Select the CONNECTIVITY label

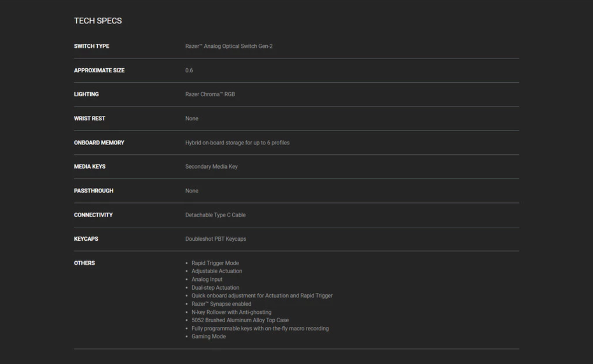click(x=93, y=215)
